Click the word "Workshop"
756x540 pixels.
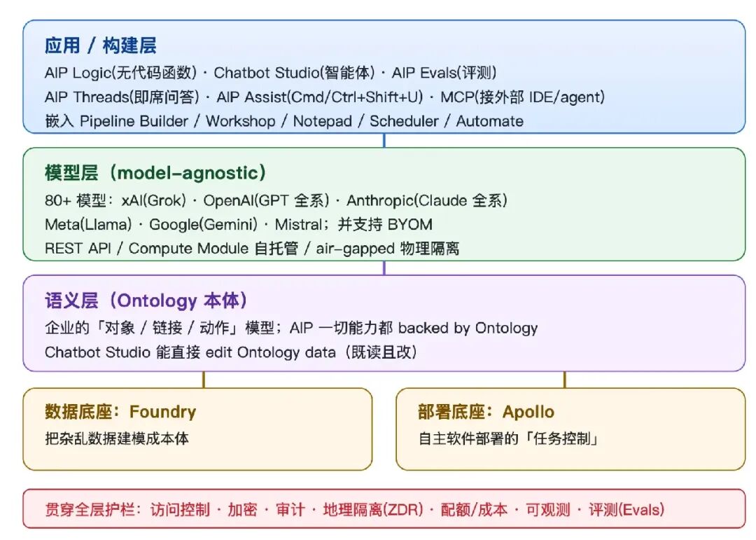click(241, 121)
